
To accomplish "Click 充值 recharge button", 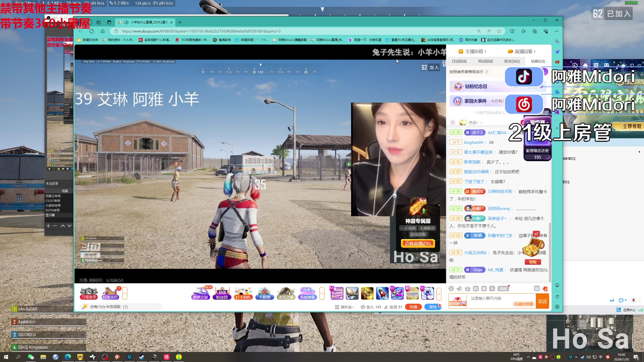I will coord(413,307).
